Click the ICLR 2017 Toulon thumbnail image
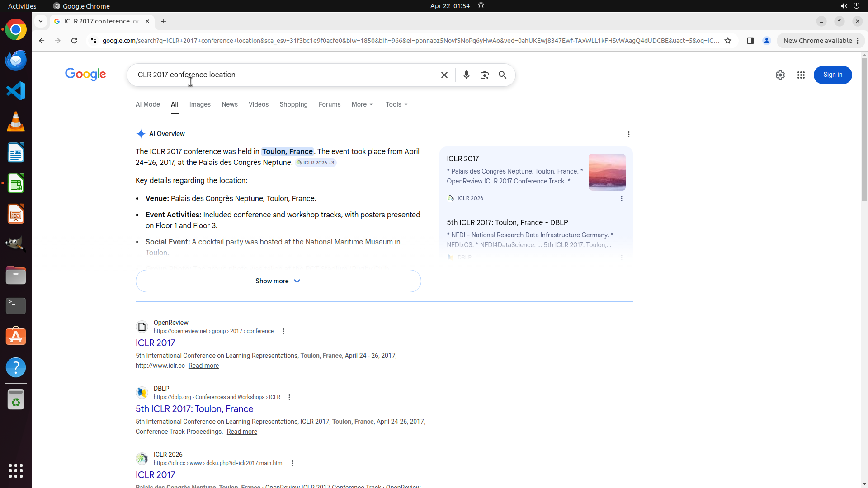The image size is (868, 488). 607,172
